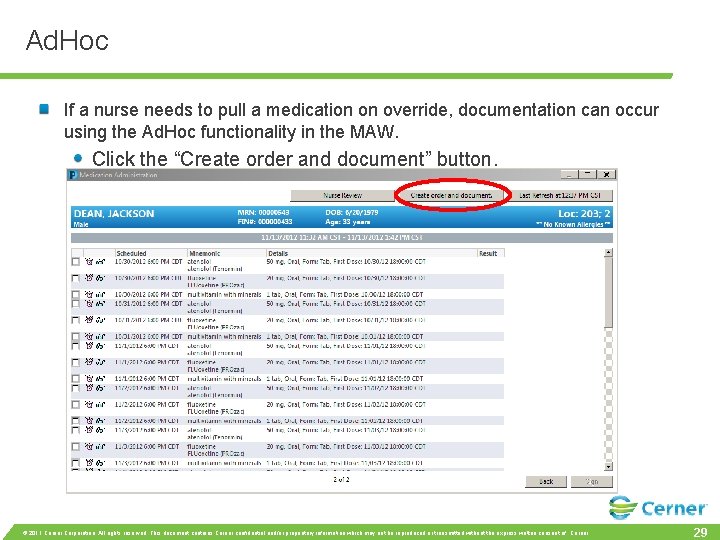The width and height of the screenshot is (720, 540).
Task: Click alarm clock icon in 11/3/2012 fluoxetine row
Action: click(89, 446)
